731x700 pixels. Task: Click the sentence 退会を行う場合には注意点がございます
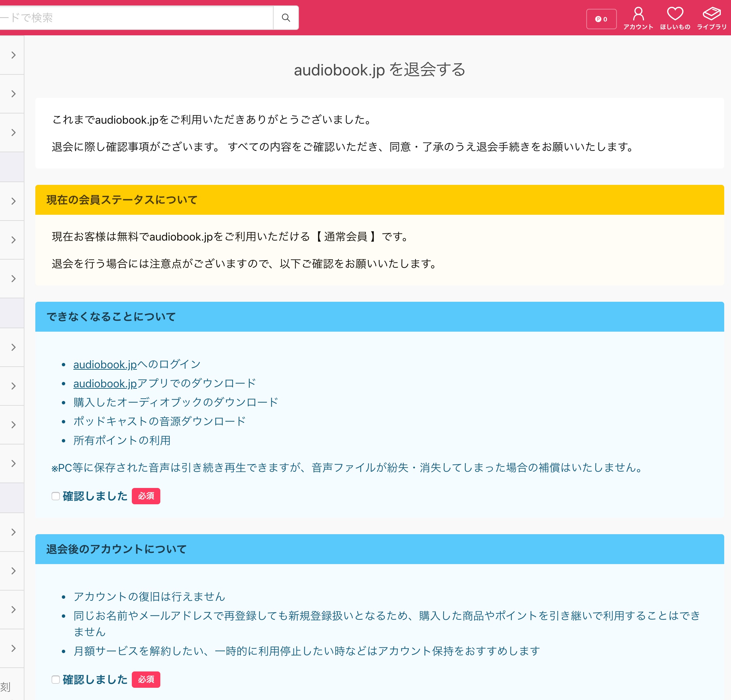[x=245, y=263]
